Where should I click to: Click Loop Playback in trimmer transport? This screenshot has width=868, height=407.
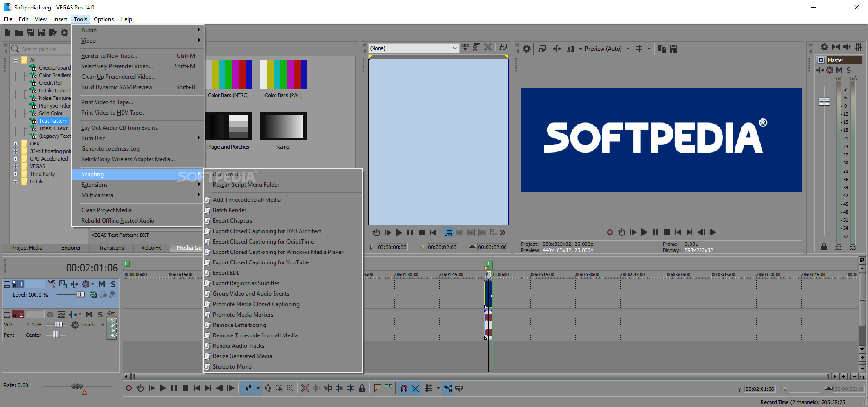376,233
